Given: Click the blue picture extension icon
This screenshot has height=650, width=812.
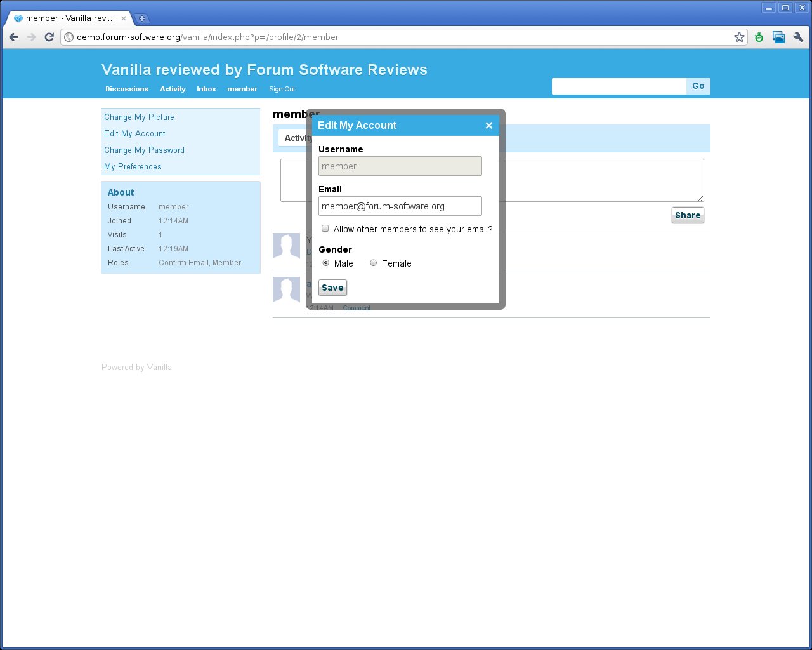Looking at the screenshot, I should click(778, 37).
